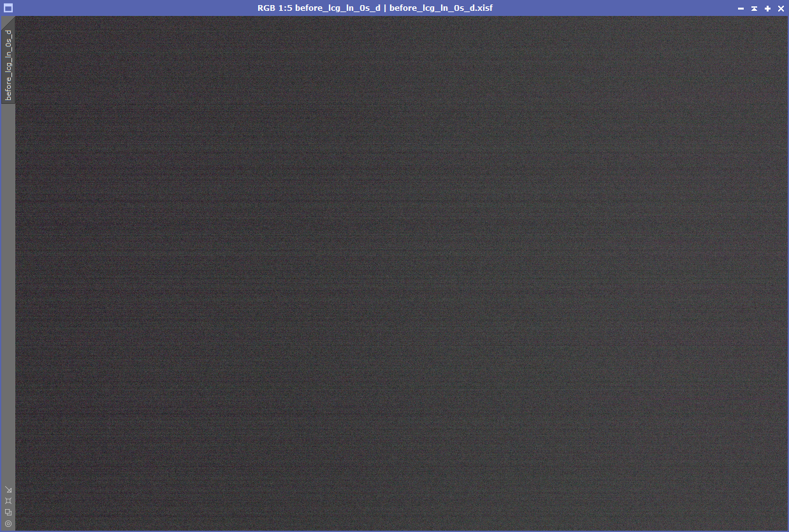Viewport: 789px width, 532px height.
Task: Maximize the image window using plus icon
Action: point(767,8)
